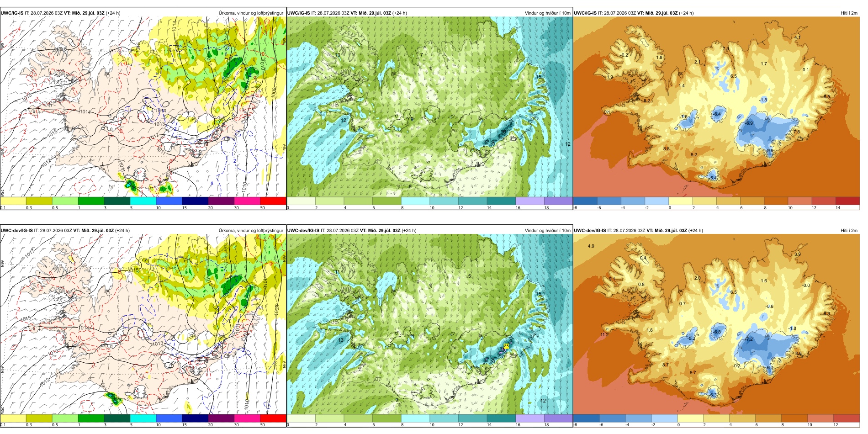Click the dark green 3 swatch in UWC precipitation legend
This screenshot has width=868, height=434.
[117, 201]
